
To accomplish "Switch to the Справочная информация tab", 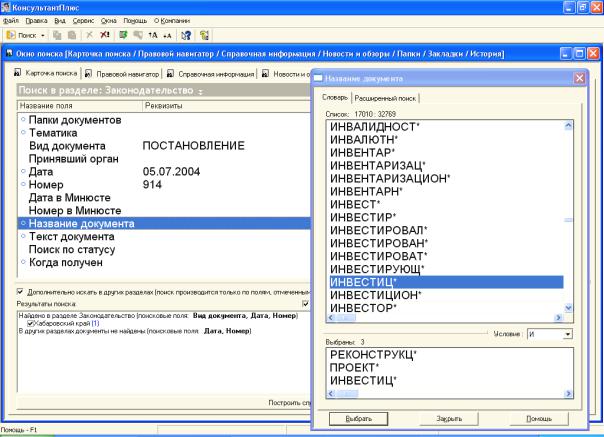I will coord(216,74).
